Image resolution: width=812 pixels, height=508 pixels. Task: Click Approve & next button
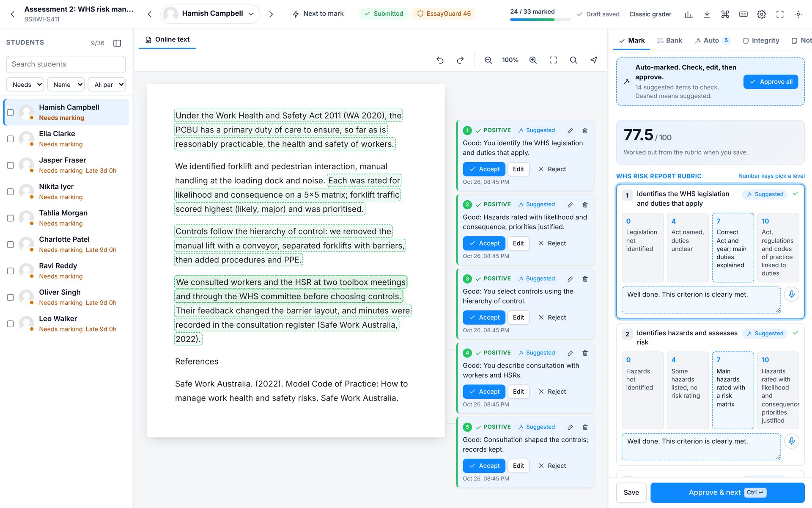pos(727,492)
